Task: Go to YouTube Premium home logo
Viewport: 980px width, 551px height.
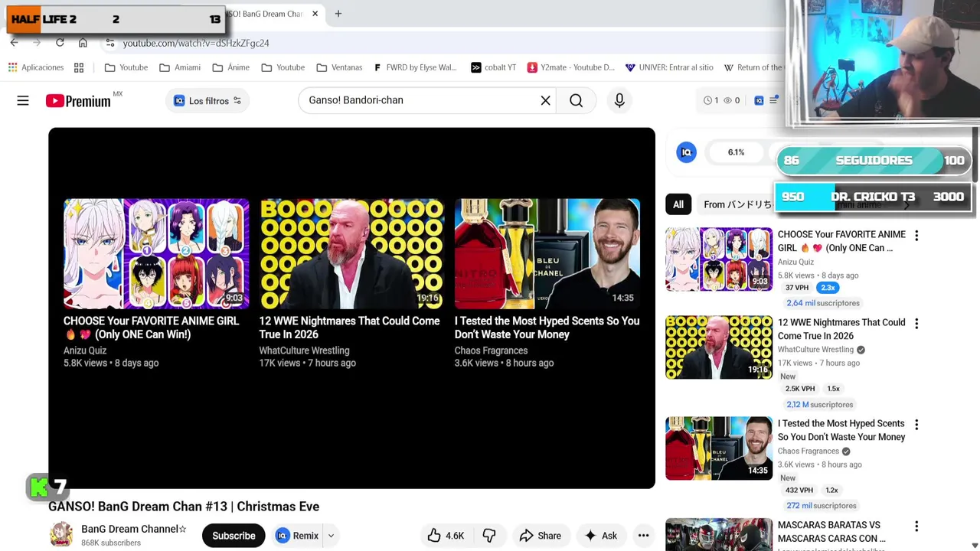Action: (x=78, y=100)
